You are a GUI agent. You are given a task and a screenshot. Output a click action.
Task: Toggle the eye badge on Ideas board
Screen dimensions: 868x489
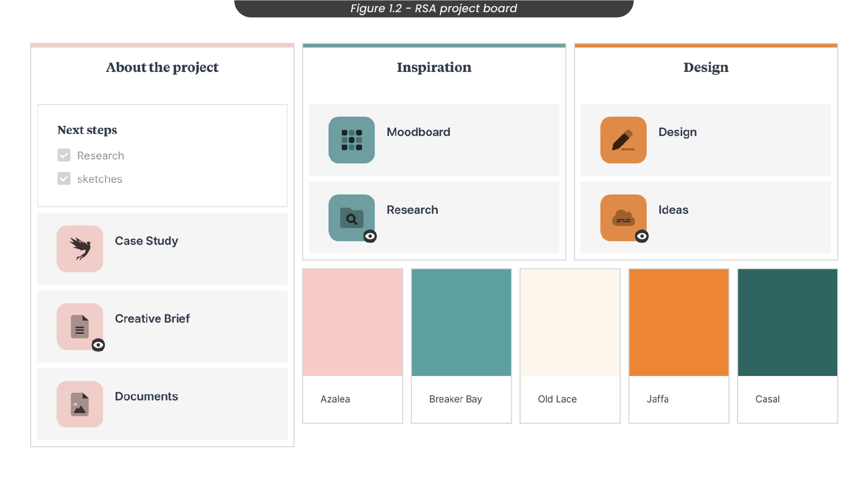click(x=642, y=236)
